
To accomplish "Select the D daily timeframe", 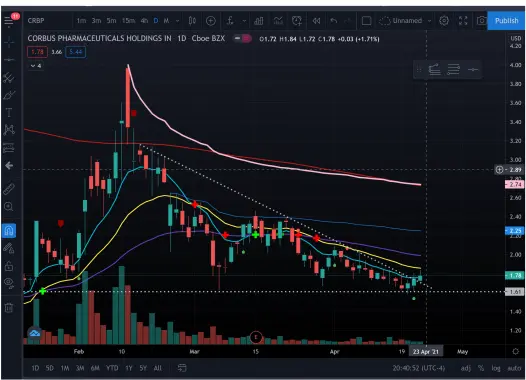I will coord(156,21).
